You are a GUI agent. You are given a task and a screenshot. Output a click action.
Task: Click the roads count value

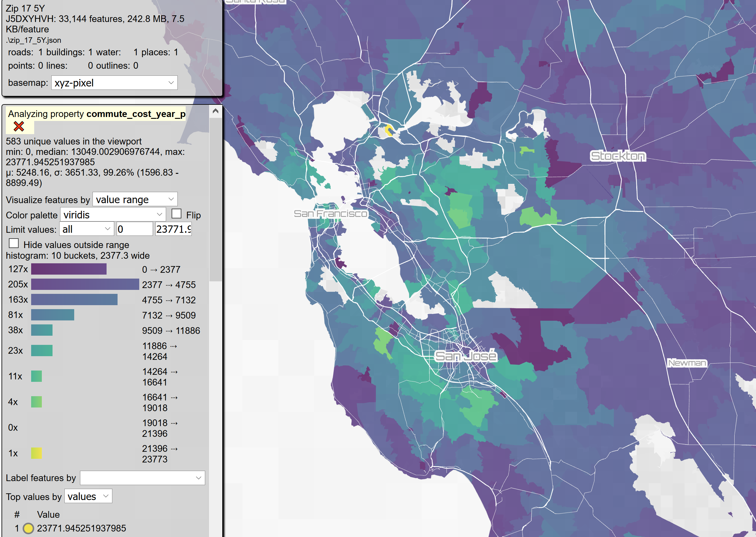40,52
